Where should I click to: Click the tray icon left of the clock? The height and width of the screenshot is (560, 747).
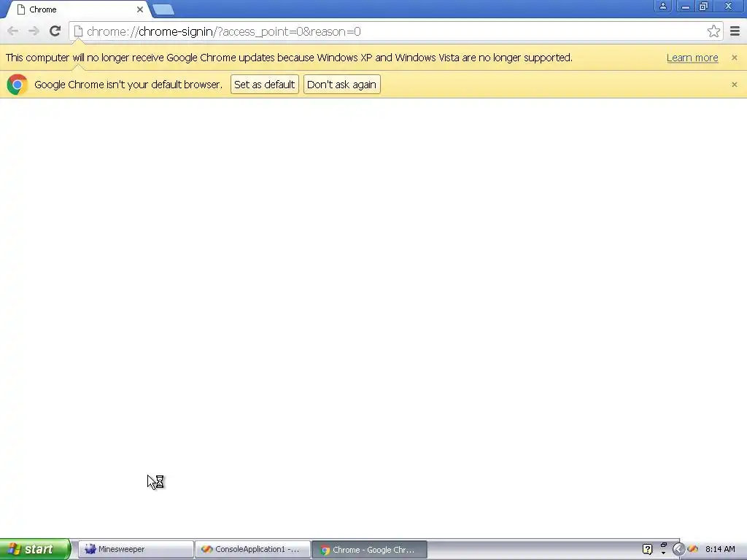(x=693, y=549)
